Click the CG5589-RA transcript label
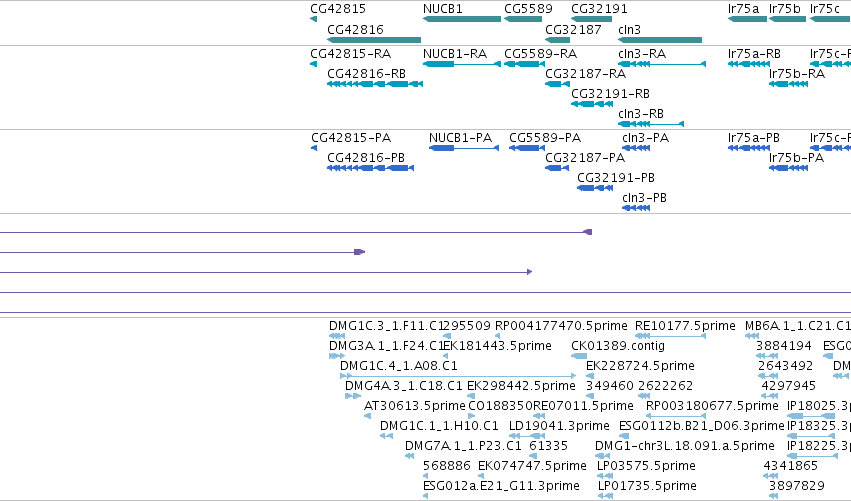The width and height of the screenshot is (851, 501). click(x=541, y=54)
